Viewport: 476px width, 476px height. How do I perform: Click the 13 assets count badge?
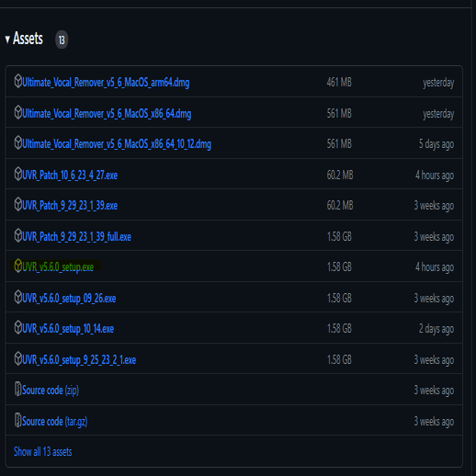coord(62,40)
